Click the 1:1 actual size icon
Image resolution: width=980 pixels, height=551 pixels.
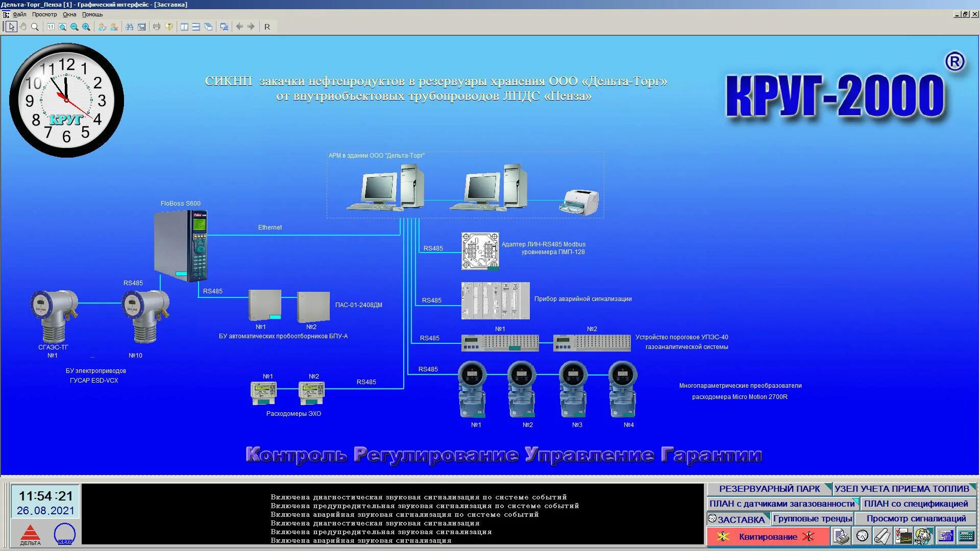[x=51, y=27]
